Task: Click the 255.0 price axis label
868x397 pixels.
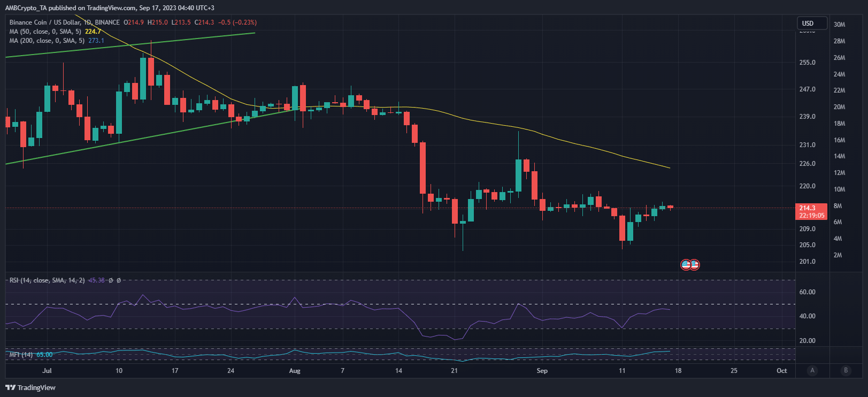Action: [x=807, y=63]
